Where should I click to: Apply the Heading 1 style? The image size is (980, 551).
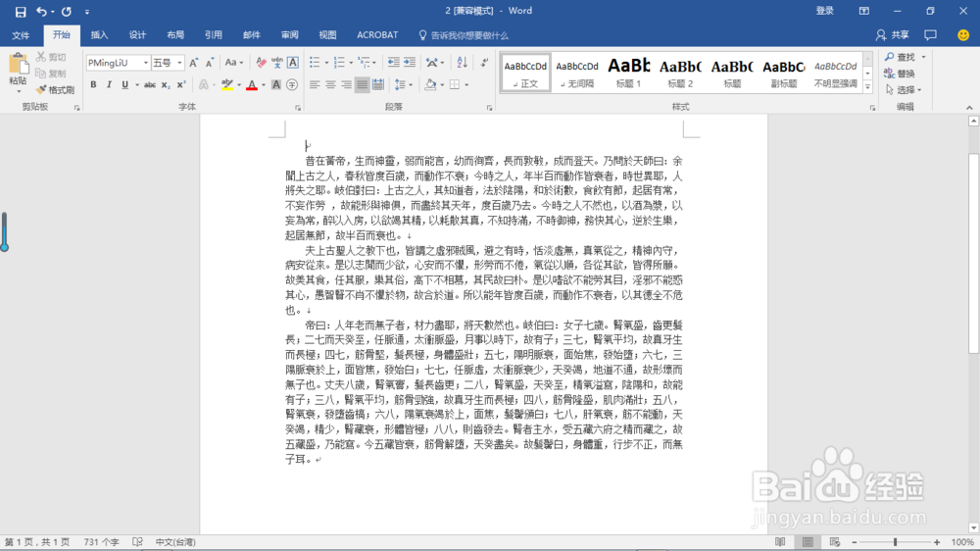[629, 73]
